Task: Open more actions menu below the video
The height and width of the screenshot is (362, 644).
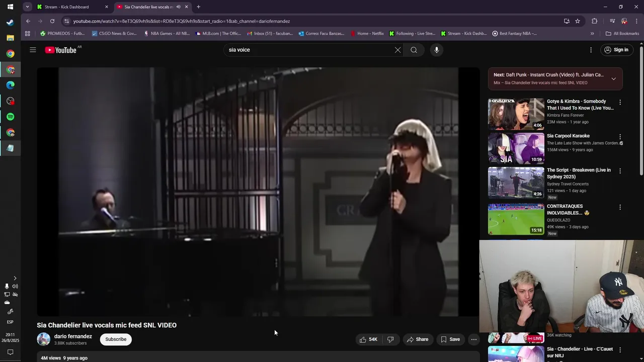Action: (474, 339)
